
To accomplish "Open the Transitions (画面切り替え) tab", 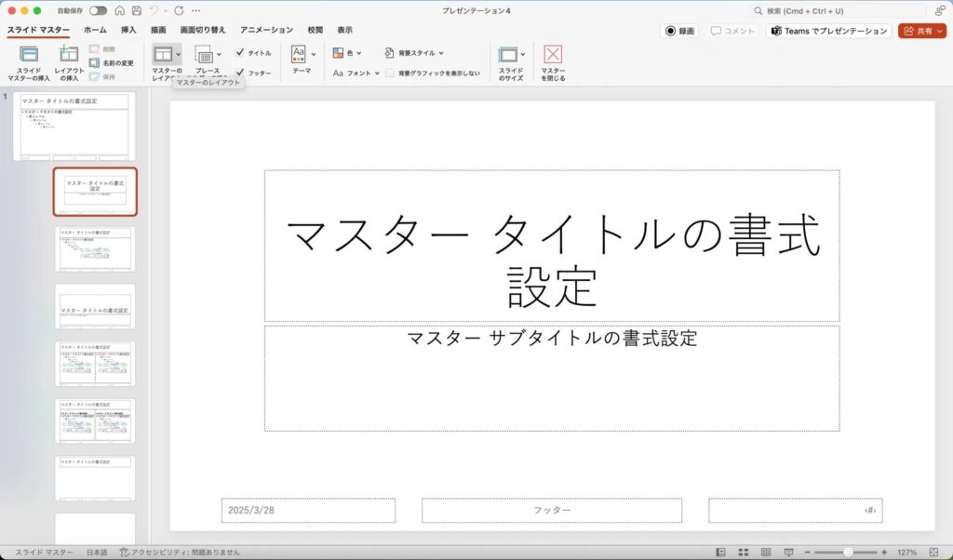I will pyautogui.click(x=202, y=30).
